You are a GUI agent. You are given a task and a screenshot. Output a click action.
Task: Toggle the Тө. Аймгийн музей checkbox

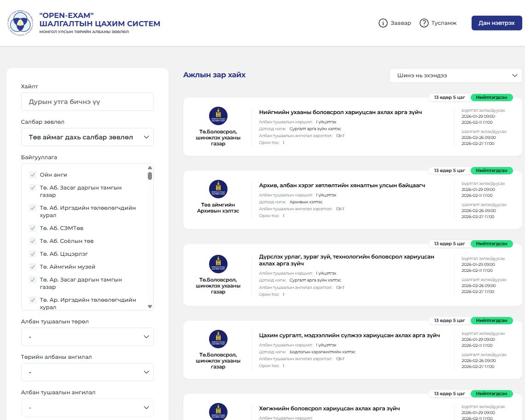[x=33, y=267]
